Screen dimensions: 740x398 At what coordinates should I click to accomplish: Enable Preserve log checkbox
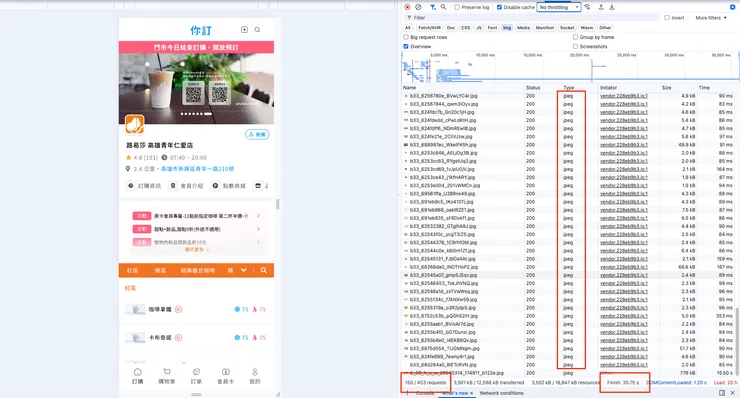tap(457, 7)
